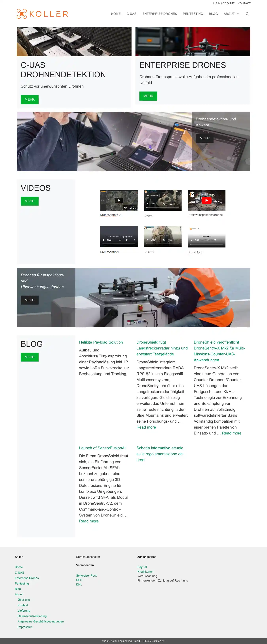Play the DroneSentry C2 video
The height and width of the screenshot is (644, 267).
[x=119, y=200]
